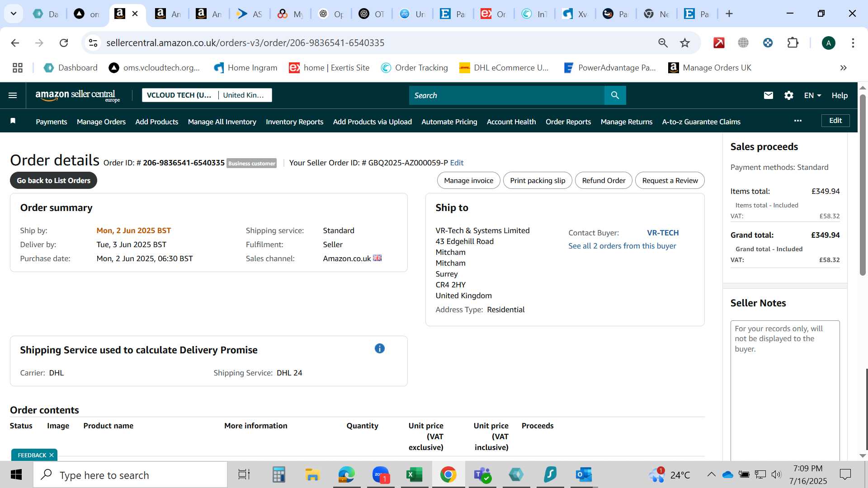Expand the hidden bookmarks chevron
The height and width of the screenshot is (488, 868).
point(843,68)
